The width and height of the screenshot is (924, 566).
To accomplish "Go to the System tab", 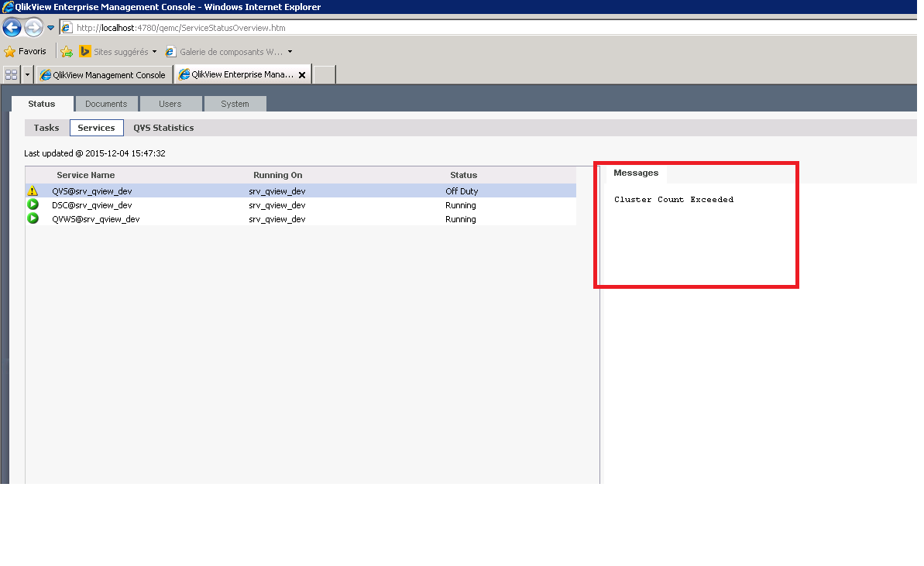I will pos(235,104).
